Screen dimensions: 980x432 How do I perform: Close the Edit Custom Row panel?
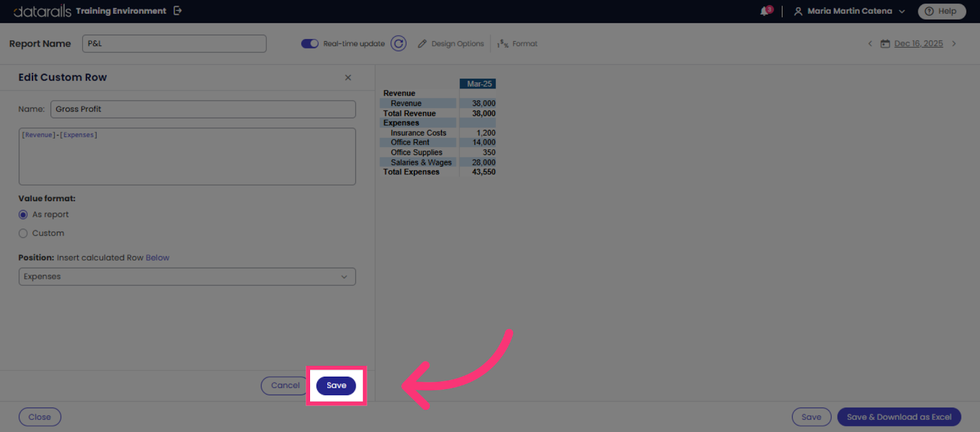[348, 77]
